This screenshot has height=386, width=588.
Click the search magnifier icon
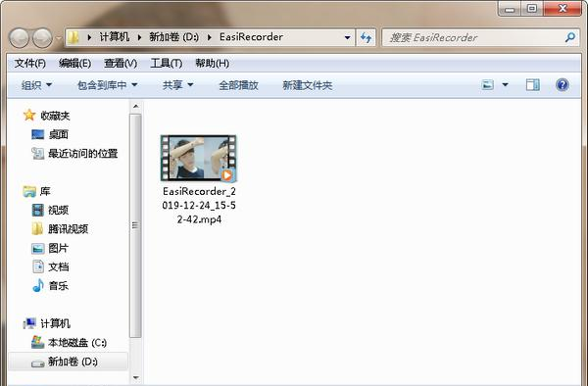(570, 37)
